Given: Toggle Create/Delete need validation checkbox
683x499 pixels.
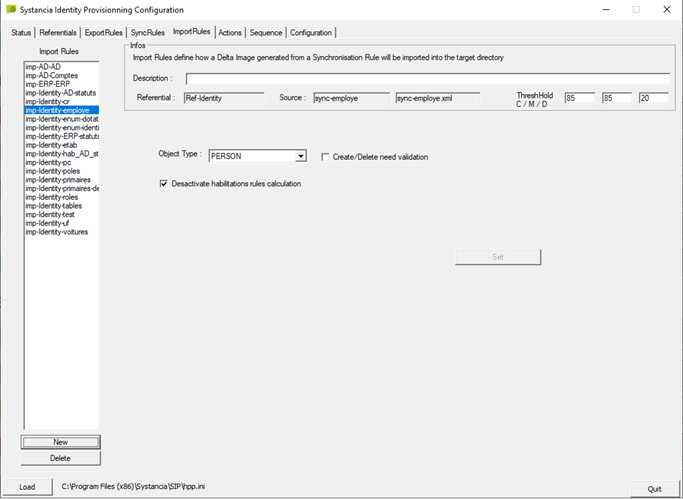Looking at the screenshot, I should [x=325, y=157].
